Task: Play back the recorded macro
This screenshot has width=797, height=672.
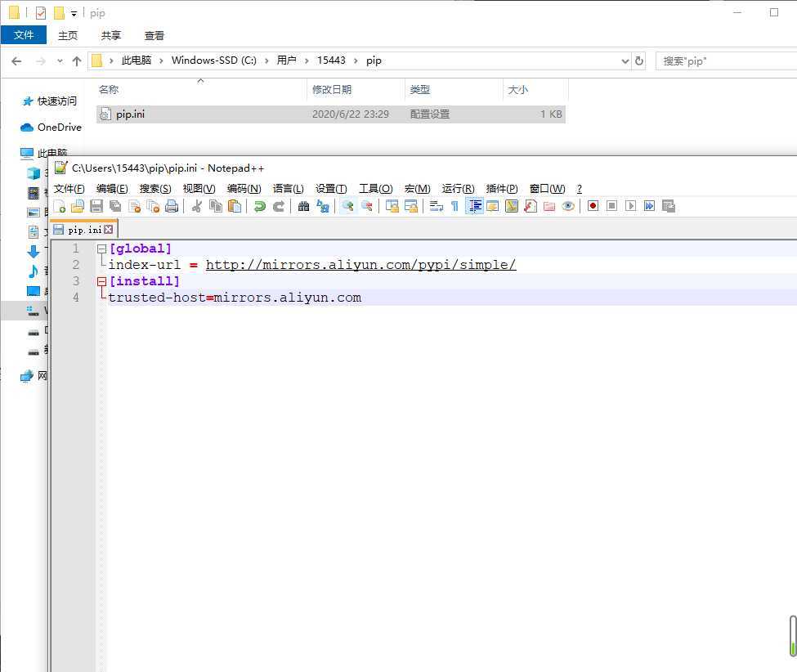Action: (631, 206)
